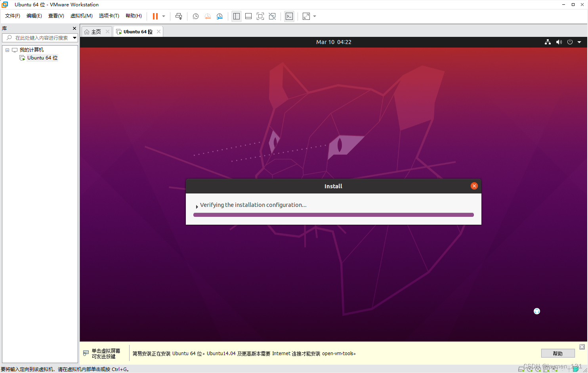Image resolution: width=588 pixels, height=373 pixels.
Task: Click the network icon in Ubuntu top bar
Action: click(548, 42)
